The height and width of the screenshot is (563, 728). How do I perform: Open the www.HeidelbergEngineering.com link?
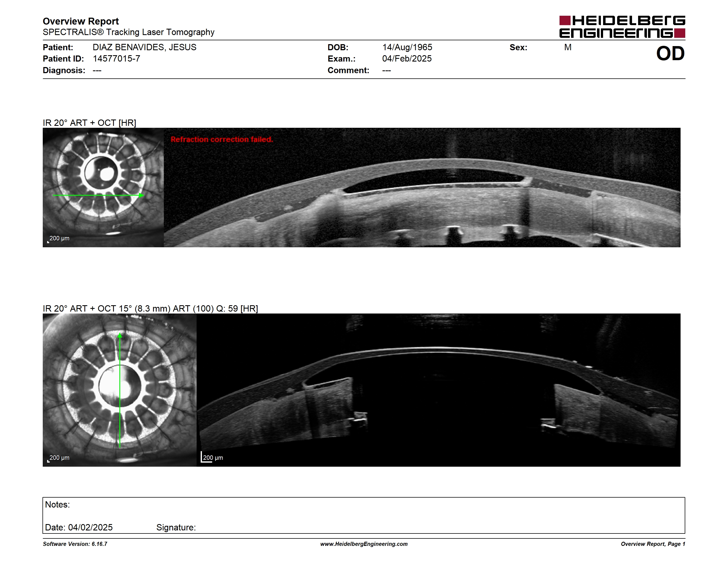[x=364, y=544]
